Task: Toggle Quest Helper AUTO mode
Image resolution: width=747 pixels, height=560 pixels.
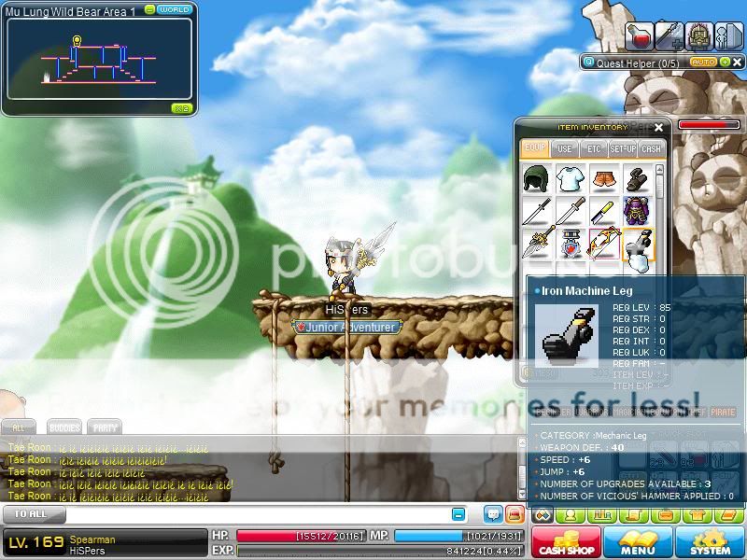Action: [x=703, y=62]
